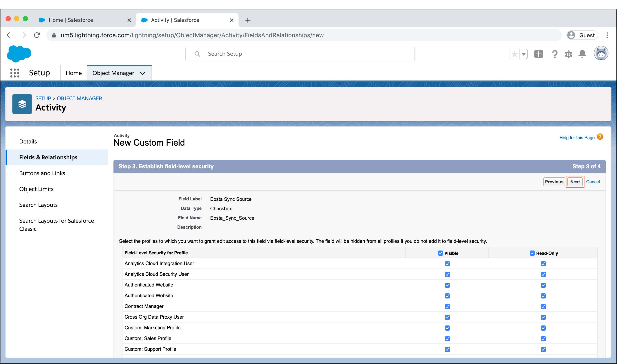617x364 pixels.
Task: Click the Salesforce cloud logo
Action: point(19,54)
